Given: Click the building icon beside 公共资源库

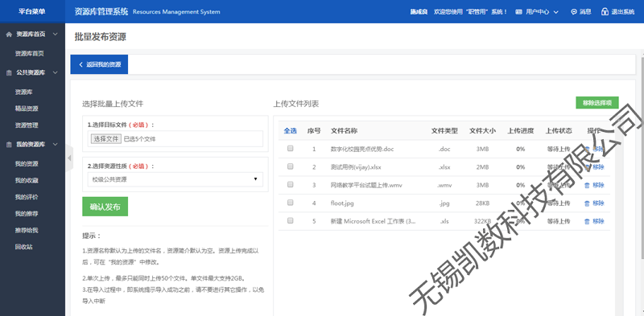Looking at the screenshot, I should tap(9, 72).
